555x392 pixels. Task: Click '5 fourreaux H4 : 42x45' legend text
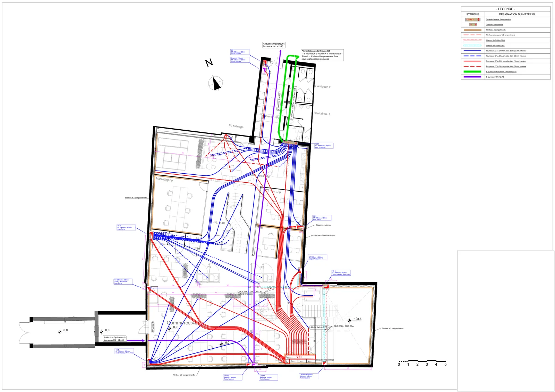point(495,77)
